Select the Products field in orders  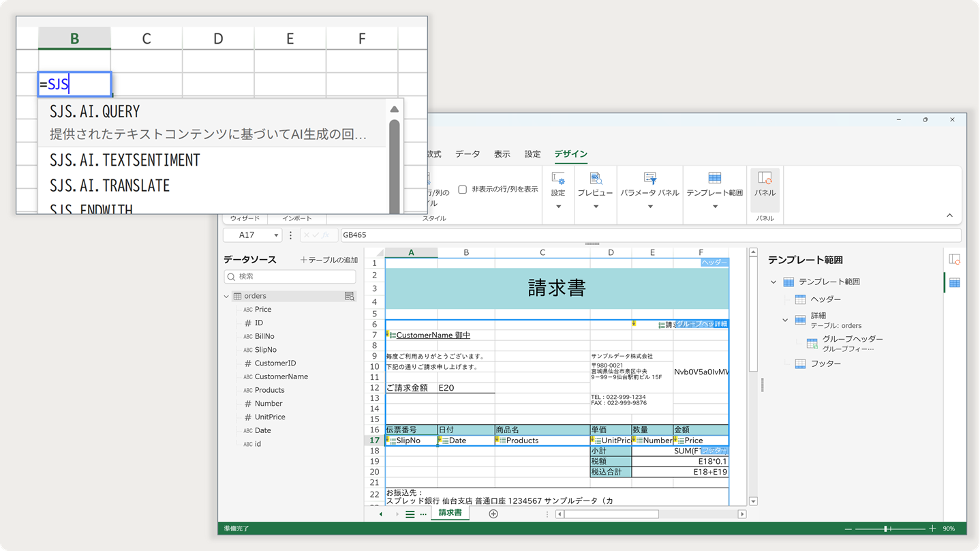(x=269, y=391)
